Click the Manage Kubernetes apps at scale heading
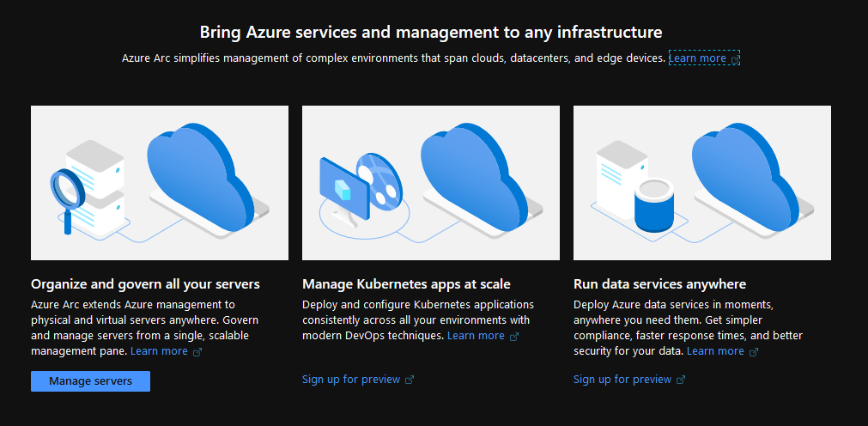The width and height of the screenshot is (868, 426). click(x=406, y=284)
